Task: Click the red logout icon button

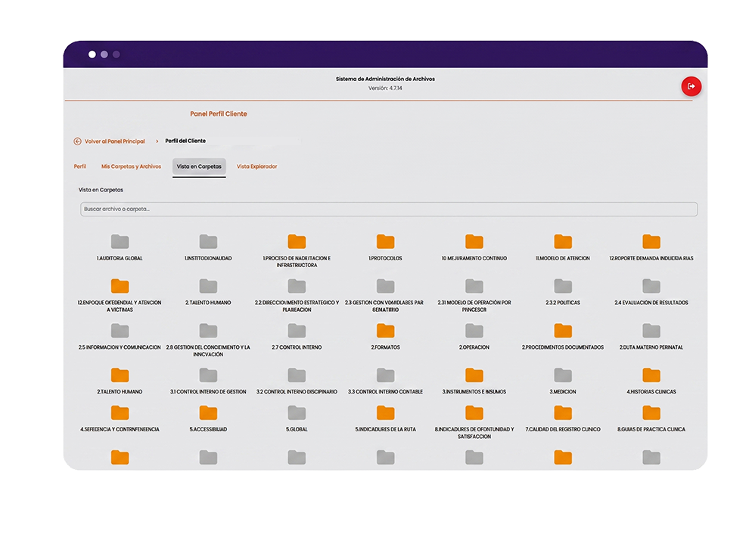Action: 691,86
